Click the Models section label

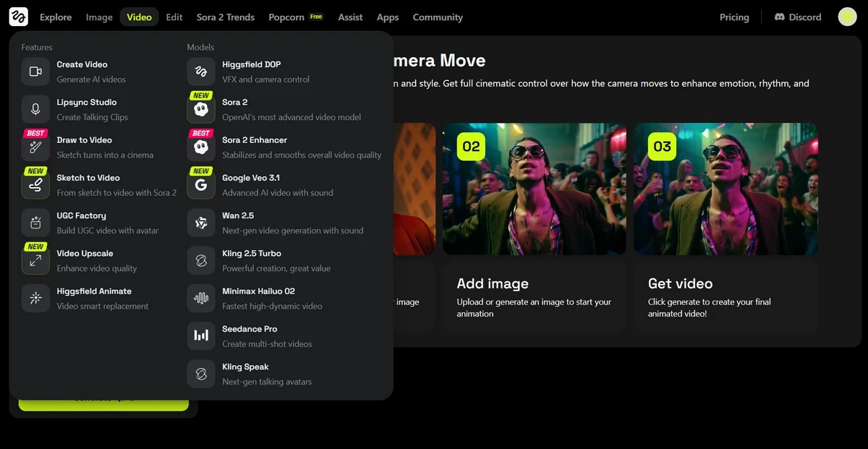click(200, 47)
